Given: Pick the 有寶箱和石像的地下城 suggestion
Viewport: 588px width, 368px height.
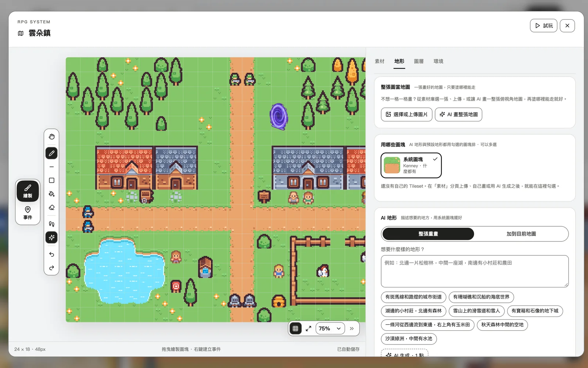Looking at the screenshot, I should tap(535, 311).
